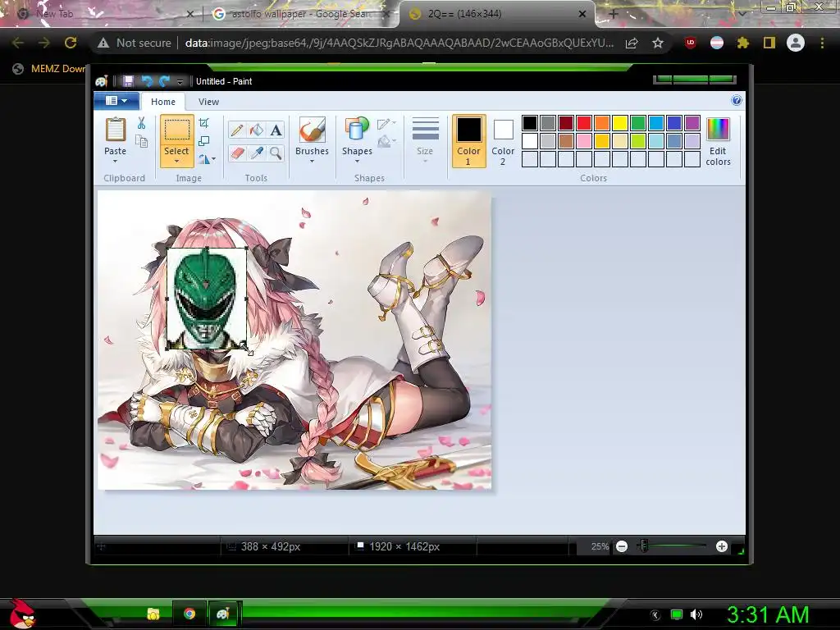Pick the purple color swatch

pyautogui.click(x=692, y=123)
